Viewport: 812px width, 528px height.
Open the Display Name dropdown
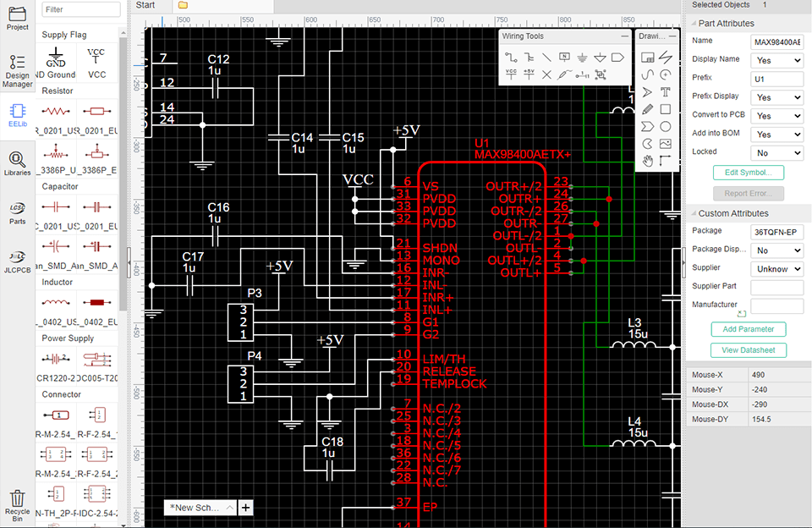(x=776, y=61)
